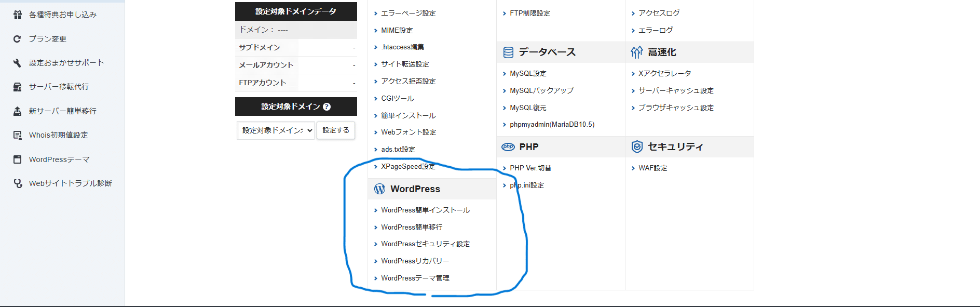Open 各種特典お申し込み in sidebar
The height and width of the screenshot is (307, 980).
[63, 15]
